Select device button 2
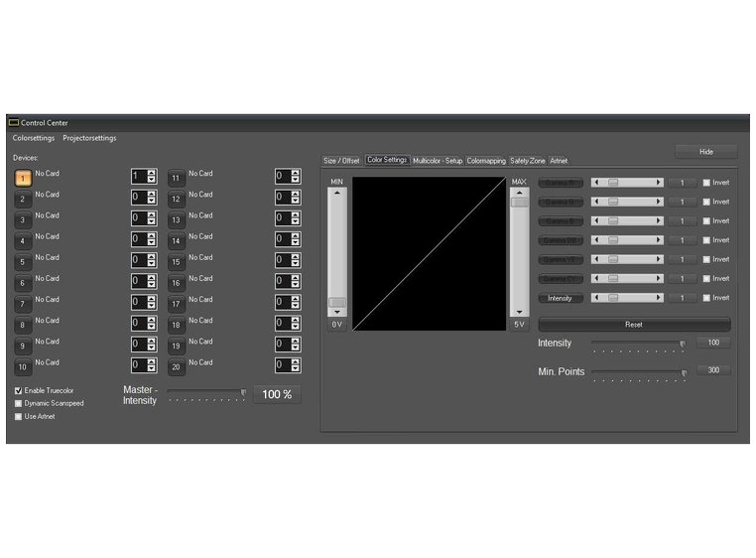This screenshot has width=756, height=558. point(23,199)
